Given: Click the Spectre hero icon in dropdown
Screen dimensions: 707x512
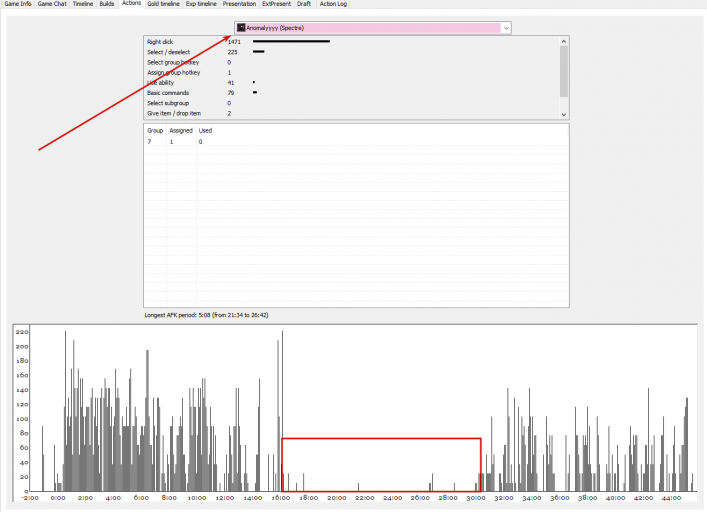Looking at the screenshot, I should click(241, 28).
